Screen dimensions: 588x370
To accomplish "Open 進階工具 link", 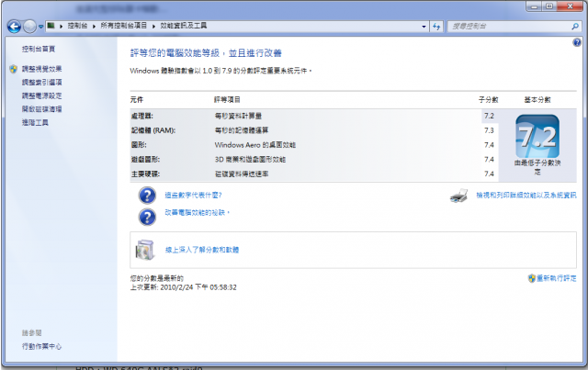I will point(35,122).
